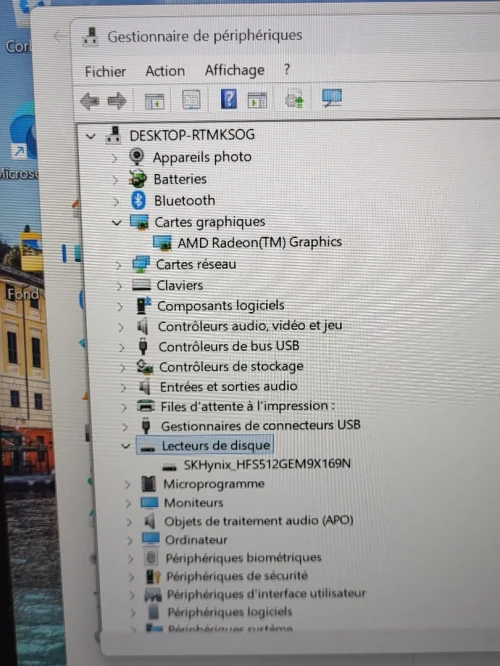500x666 pixels.
Task: Click the Cartes réseau network icon
Action: (x=141, y=264)
